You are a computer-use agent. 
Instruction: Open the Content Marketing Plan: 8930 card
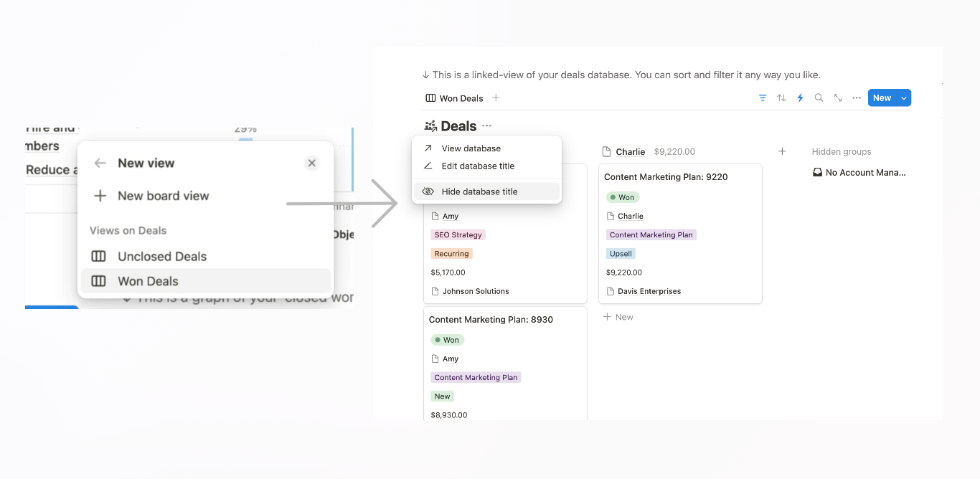point(491,320)
